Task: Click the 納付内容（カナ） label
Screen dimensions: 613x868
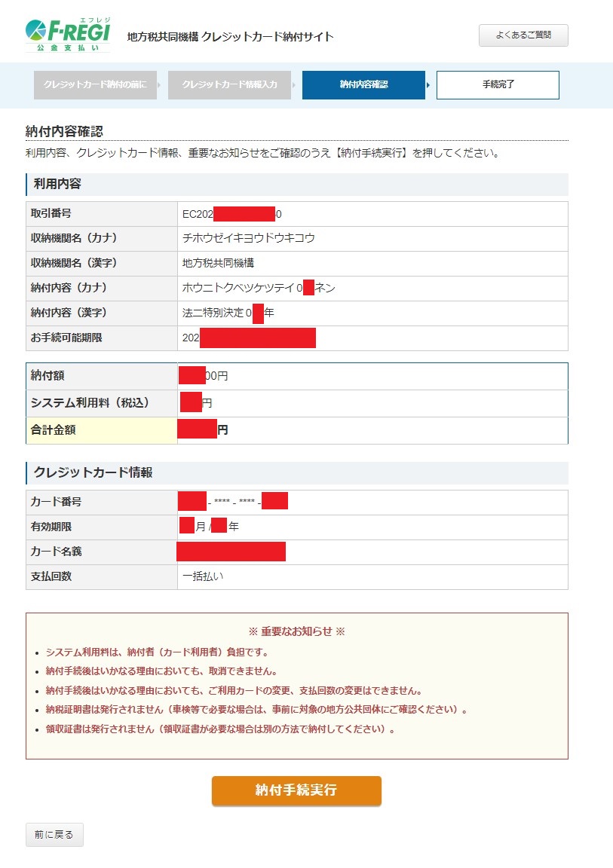Action: (x=69, y=288)
